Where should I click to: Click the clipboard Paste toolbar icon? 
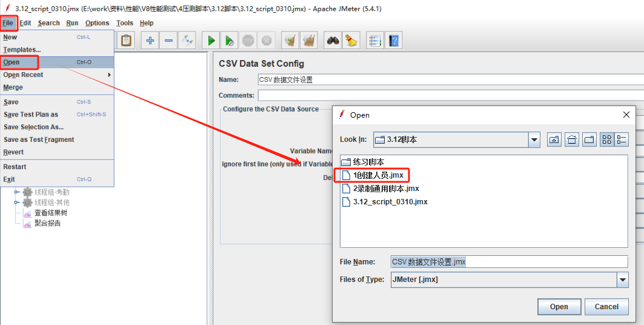(x=126, y=41)
